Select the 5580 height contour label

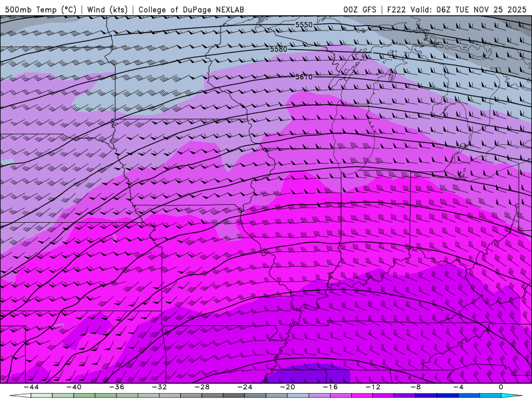(279, 49)
